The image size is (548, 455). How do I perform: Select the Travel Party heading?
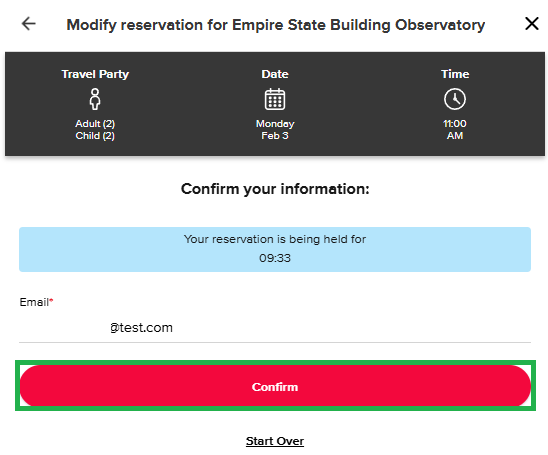click(95, 74)
